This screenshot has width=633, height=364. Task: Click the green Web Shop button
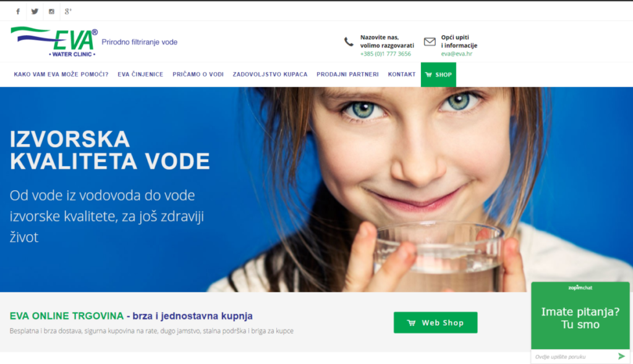click(x=436, y=323)
